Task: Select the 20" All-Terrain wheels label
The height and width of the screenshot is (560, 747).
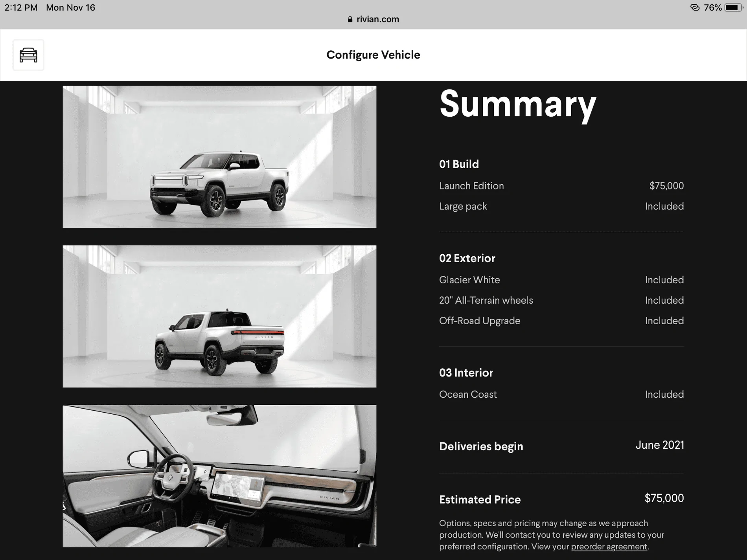Action: [x=486, y=300]
